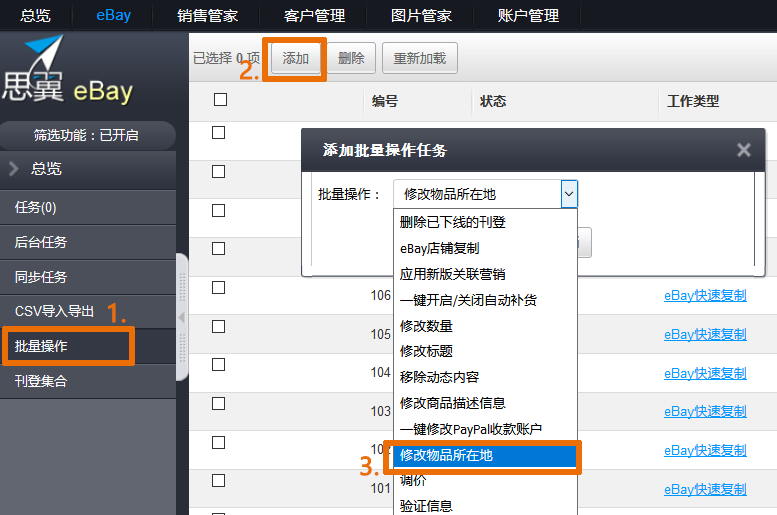Collapse the sidebar using the splitter arrow

click(x=182, y=317)
